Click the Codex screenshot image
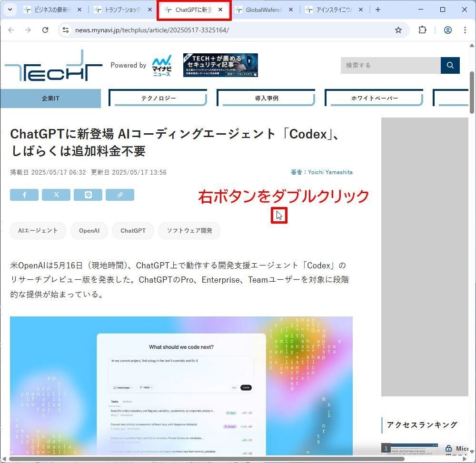The image size is (476, 463). [x=181, y=385]
